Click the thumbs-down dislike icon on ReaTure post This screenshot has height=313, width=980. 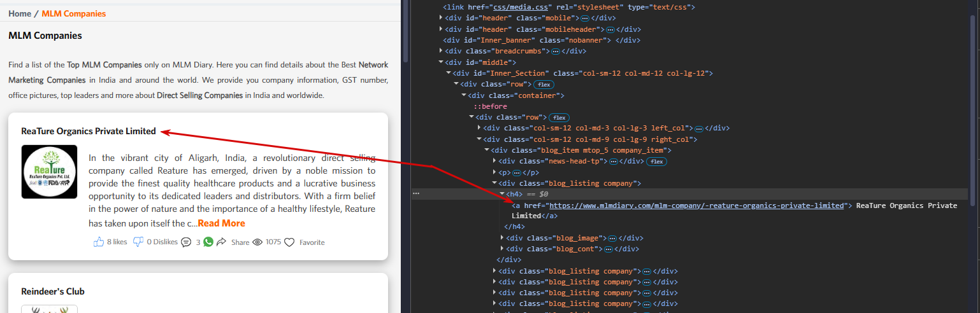(x=138, y=242)
